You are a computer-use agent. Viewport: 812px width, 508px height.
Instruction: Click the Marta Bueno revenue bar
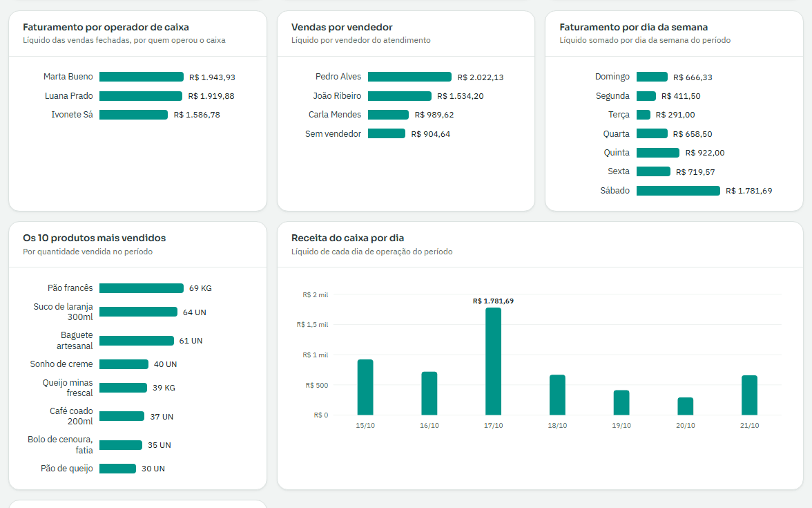point(142,77)
